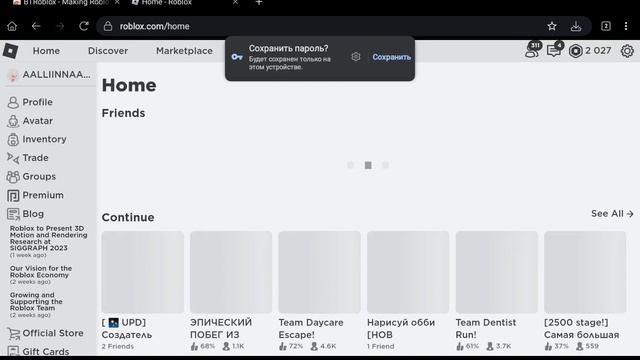Viewport: 640px width, 360px height.
Task: Click the Team Daycare Escape! title text
Action: click(311, 329)
